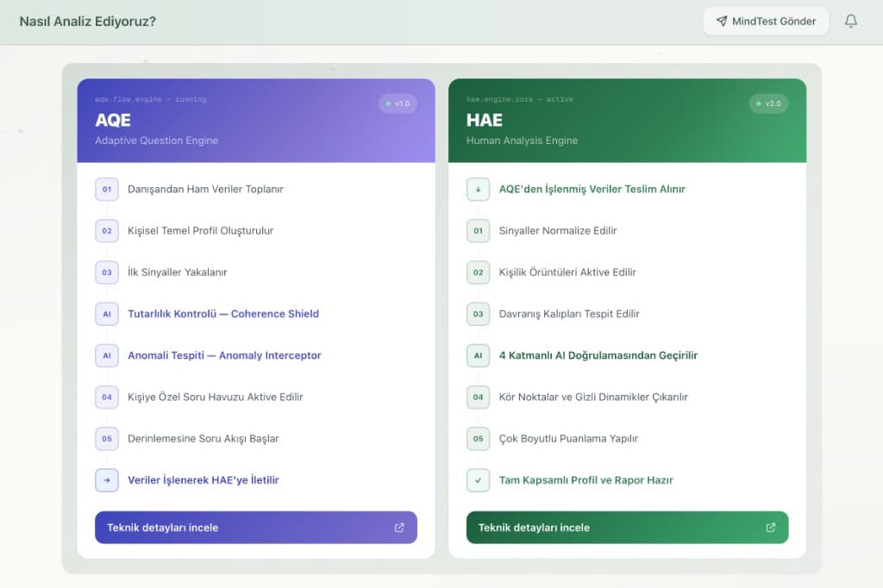Click external link icon in HAE button

point(771,528)
